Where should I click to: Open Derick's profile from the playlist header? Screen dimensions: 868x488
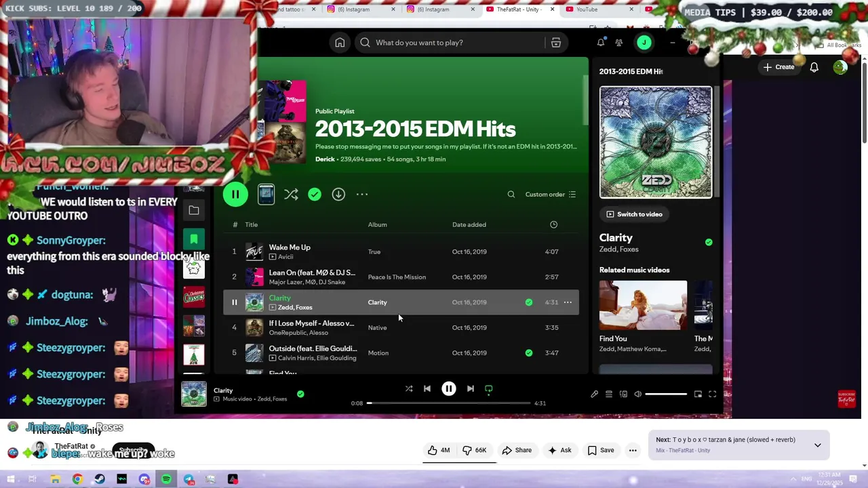tap(325, 159)
